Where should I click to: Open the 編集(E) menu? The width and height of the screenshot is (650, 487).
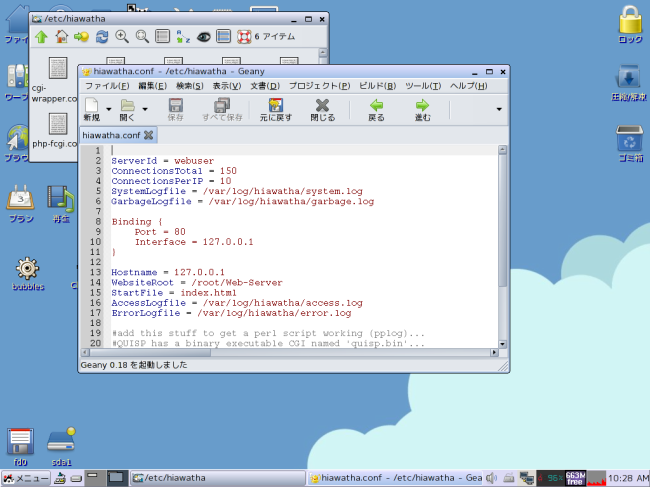[153, 86]
